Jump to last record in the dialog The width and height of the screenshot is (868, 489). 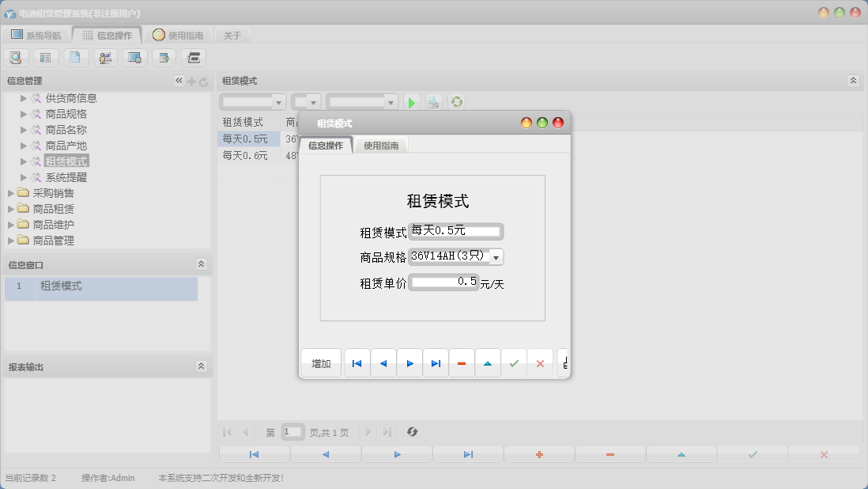[436, 363]
